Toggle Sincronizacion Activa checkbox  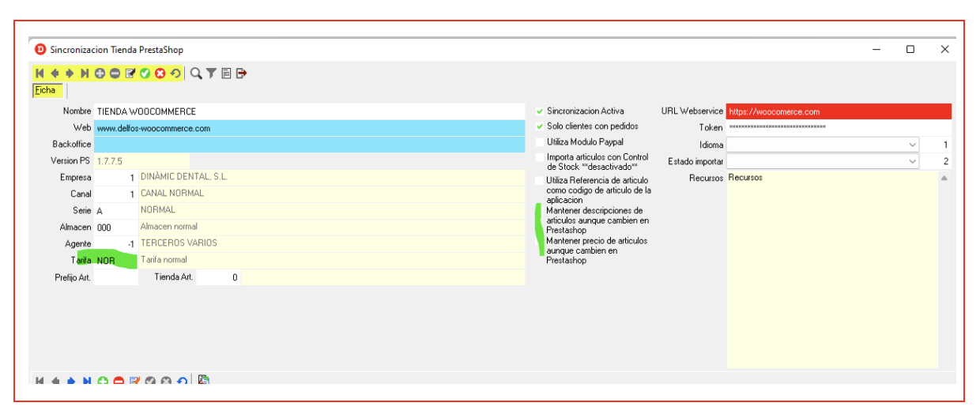[x=540, y=111]
